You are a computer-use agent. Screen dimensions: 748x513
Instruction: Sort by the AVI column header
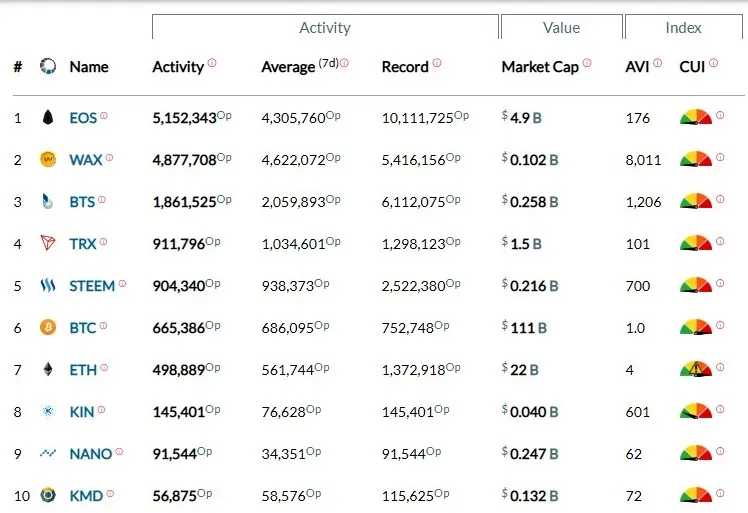coord(637,67)
